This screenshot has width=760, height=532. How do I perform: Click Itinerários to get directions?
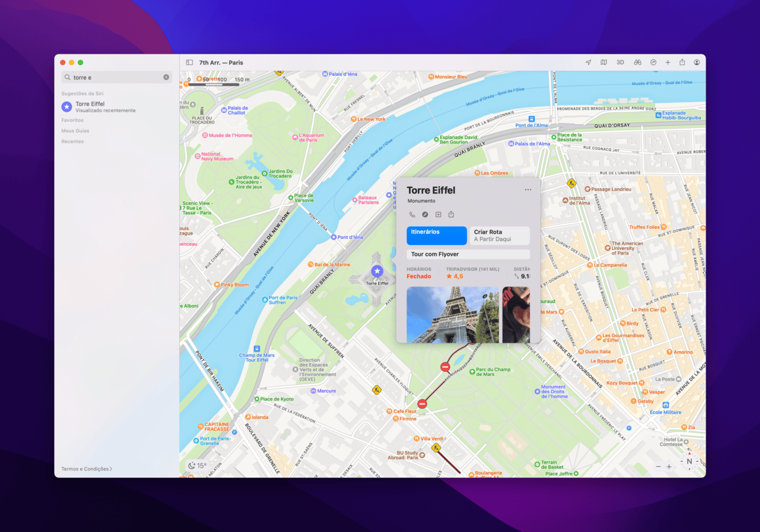tap(437, 235)
